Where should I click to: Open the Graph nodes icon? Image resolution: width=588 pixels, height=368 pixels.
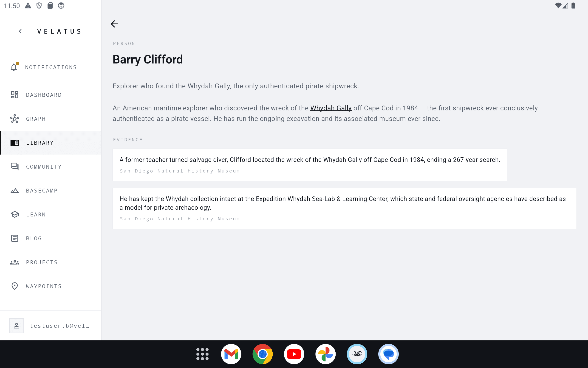click(x=14, y=119)
